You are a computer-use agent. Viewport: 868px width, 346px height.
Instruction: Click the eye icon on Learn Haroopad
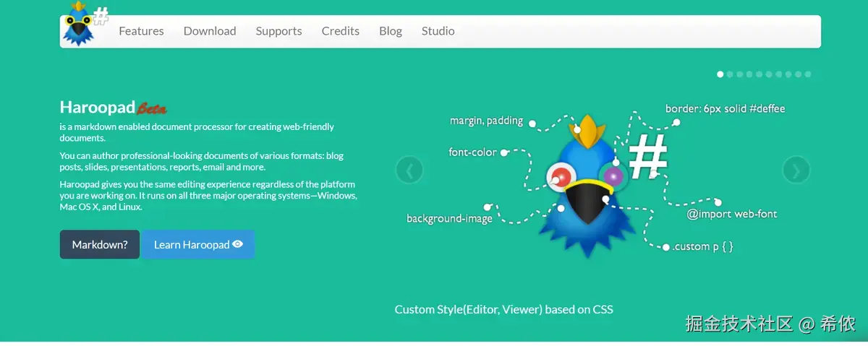pos(238,244)
